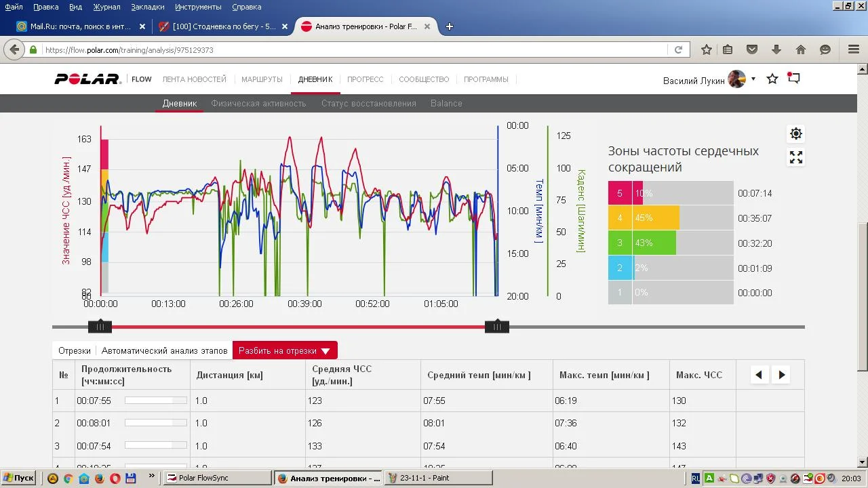Click the Отрезки button
868x488 pixels.
pos(75,350)
